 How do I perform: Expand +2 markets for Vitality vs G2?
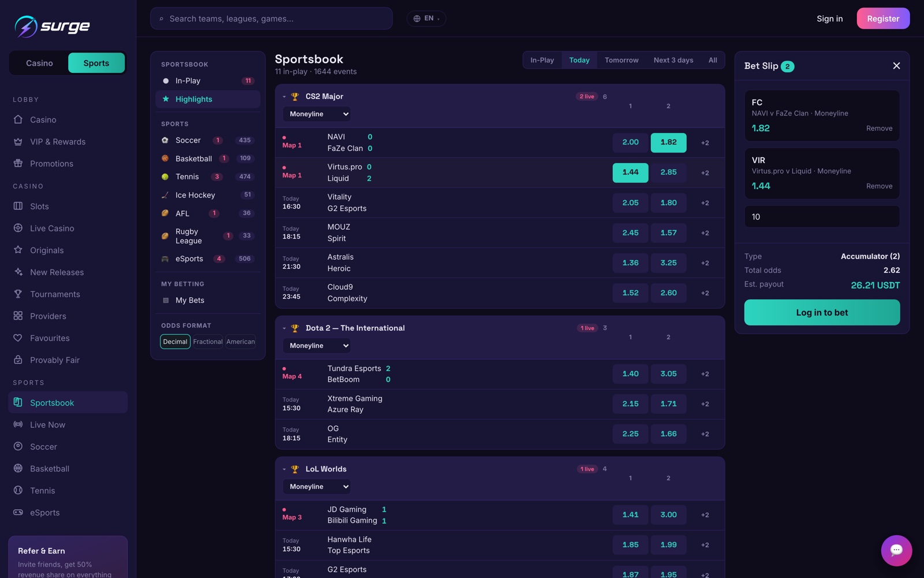[x=705, y=203]
